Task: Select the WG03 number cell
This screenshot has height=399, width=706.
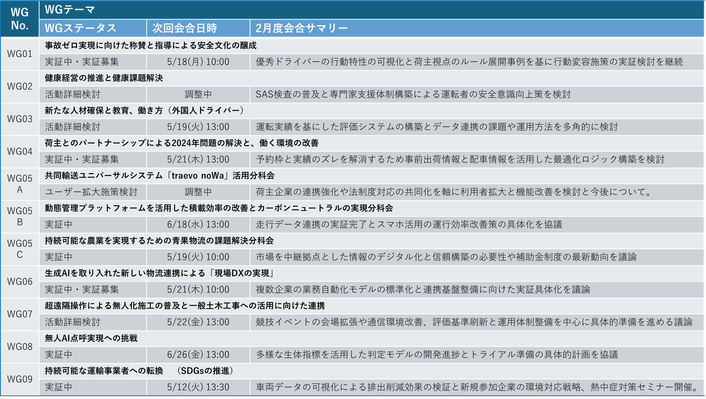Action: click(x=19, y=119)
